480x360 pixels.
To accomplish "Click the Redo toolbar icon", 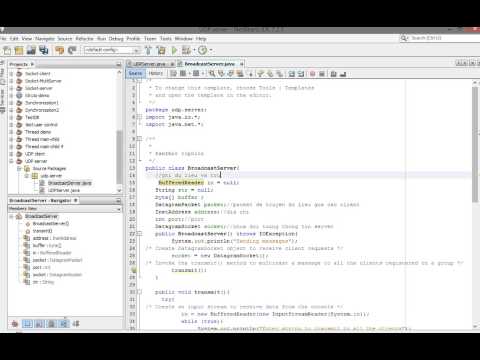I will (x=72, y=50).
